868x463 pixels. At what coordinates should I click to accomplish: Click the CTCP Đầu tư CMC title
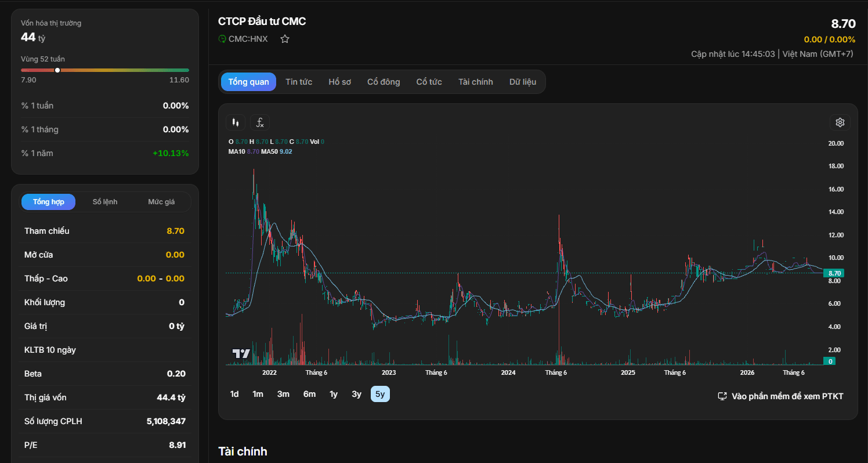(262, 21)
